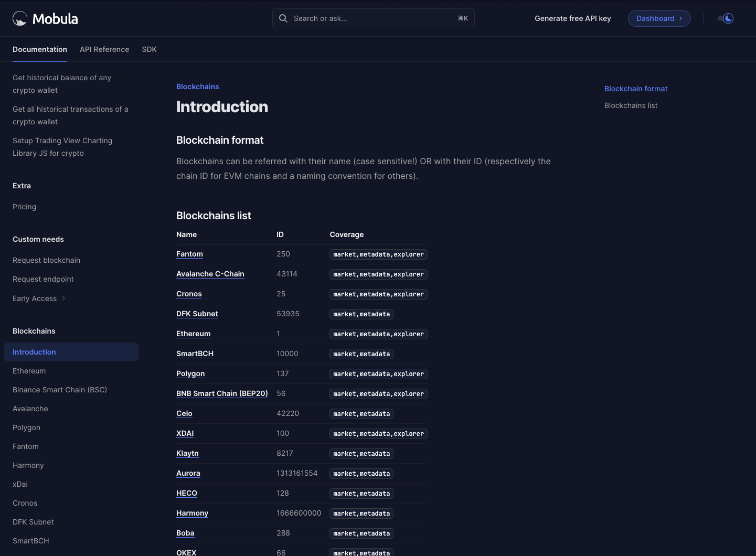Click the ID value 1666600000
Image resolution: width=756 pixels, height=556 pixels.
299,513
